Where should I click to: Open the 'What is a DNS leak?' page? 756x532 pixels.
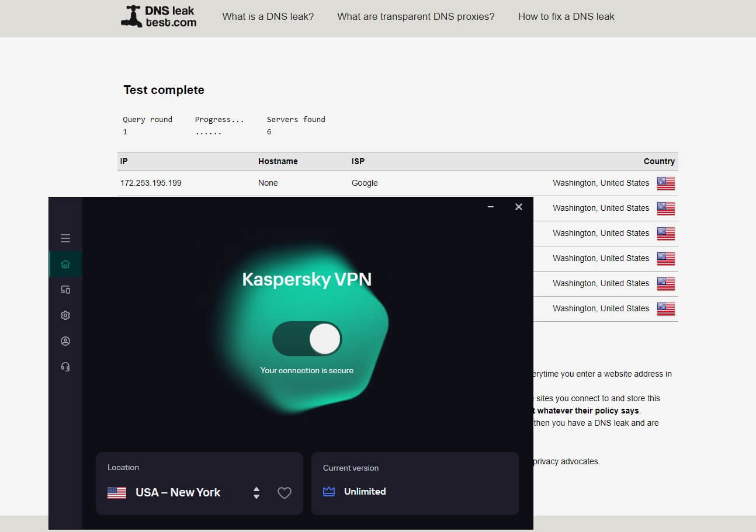(x=268, y=16)
